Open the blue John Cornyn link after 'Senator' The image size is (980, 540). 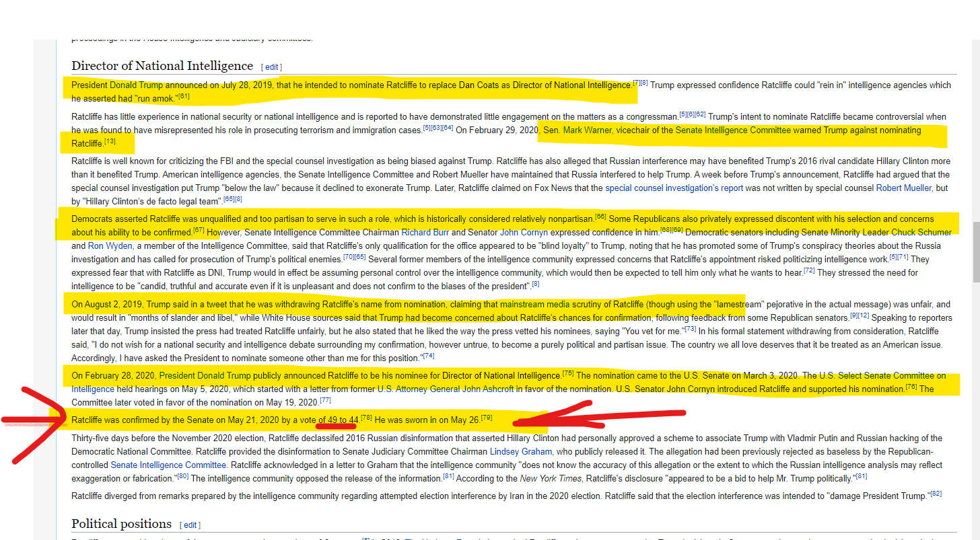pyautogui.click(x=524, y=233)
